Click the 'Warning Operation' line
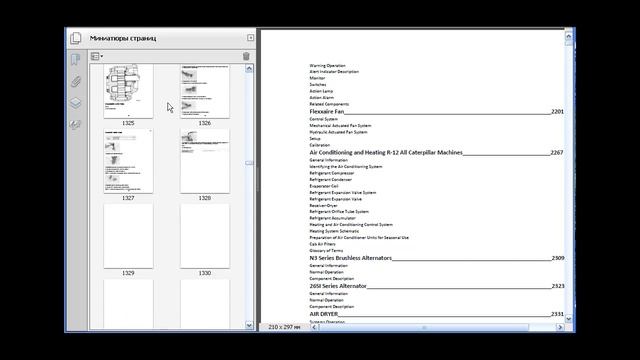Image resolution: width=640 pixels, height=360 pixels. pos(327,65)
